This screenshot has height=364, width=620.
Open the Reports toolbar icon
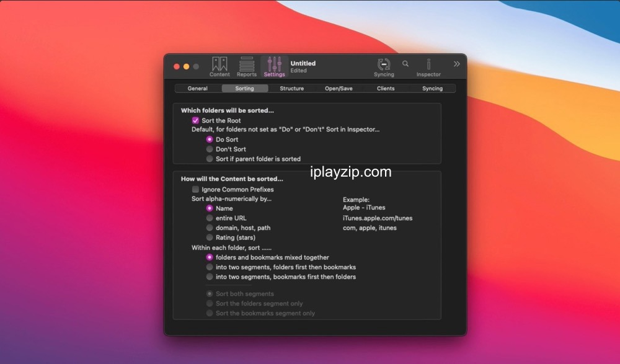247,66
